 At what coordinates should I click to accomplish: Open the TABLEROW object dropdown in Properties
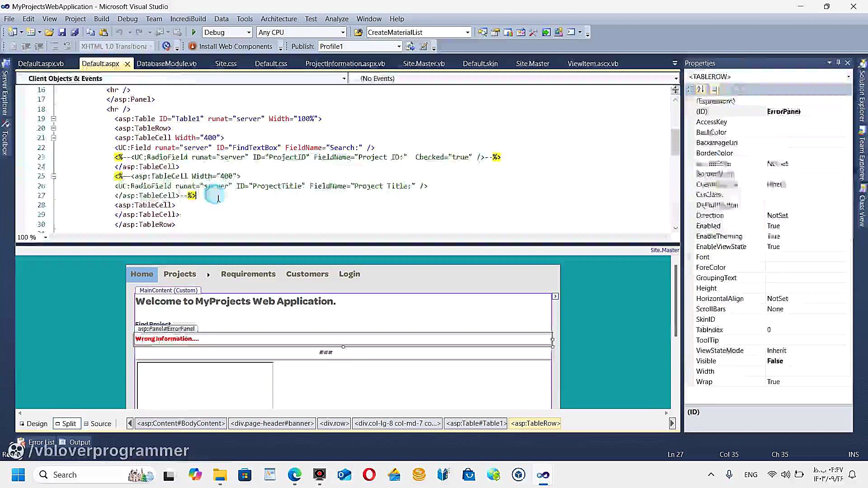pyautogui.click(x=848, y=77)
